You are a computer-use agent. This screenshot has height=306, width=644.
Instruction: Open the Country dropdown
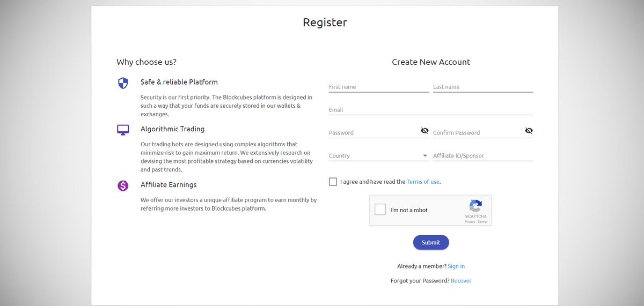[379, 155]
